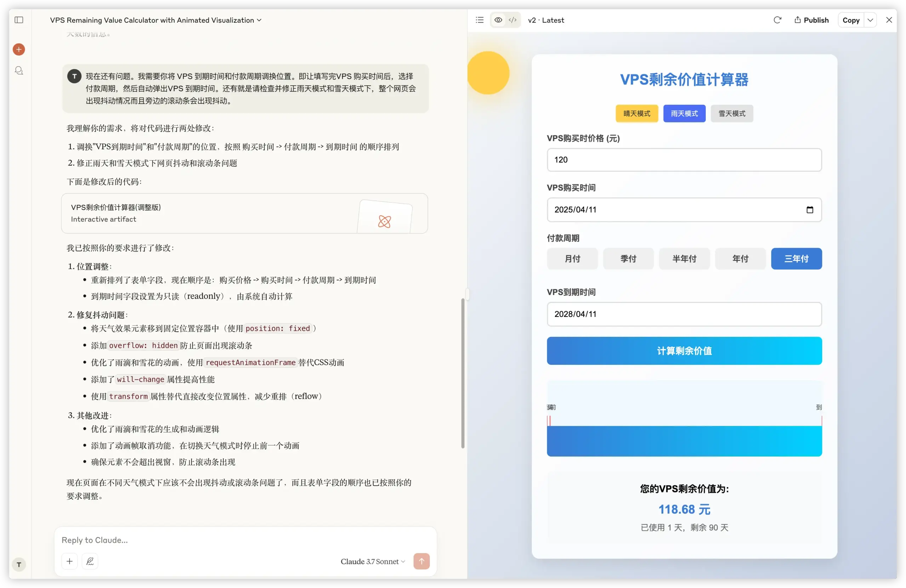Screen dimensions: 906x588
Task: Click the 付款周期 label
Action: click(x=563, y=238)
